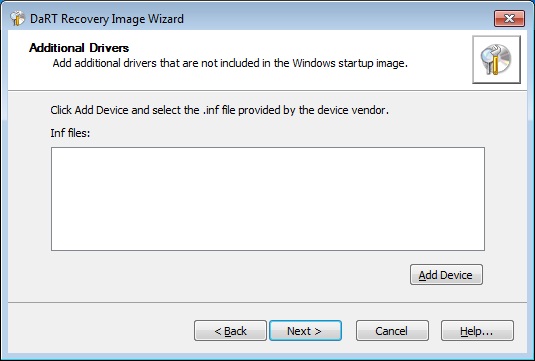
Task: Click the "Click Add Device and select" instruction
Action: pos(219,110)
